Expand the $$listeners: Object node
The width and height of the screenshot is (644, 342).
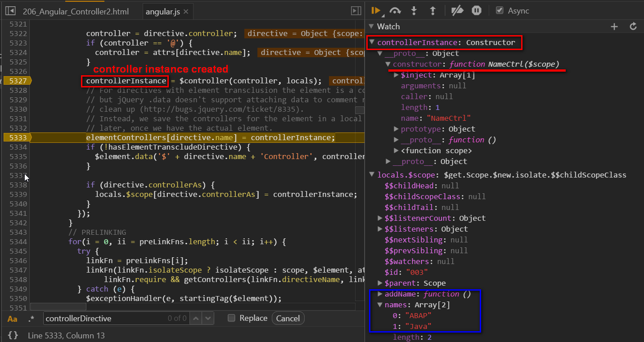381,229
